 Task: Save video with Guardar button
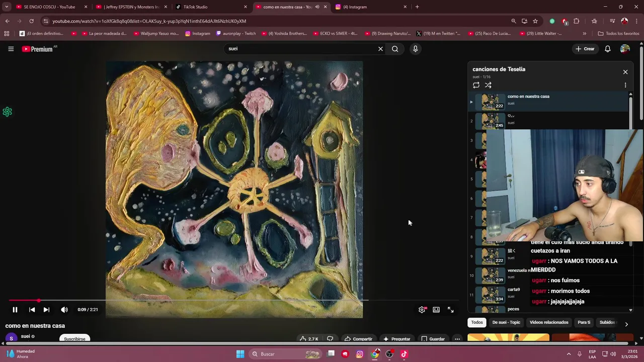[x=433, y=339]
